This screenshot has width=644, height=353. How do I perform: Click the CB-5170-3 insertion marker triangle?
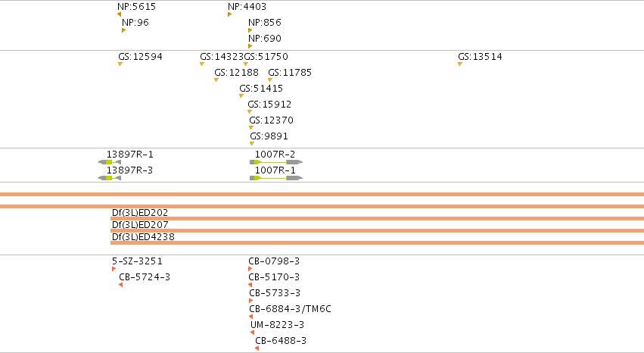(x=250, y=285)
